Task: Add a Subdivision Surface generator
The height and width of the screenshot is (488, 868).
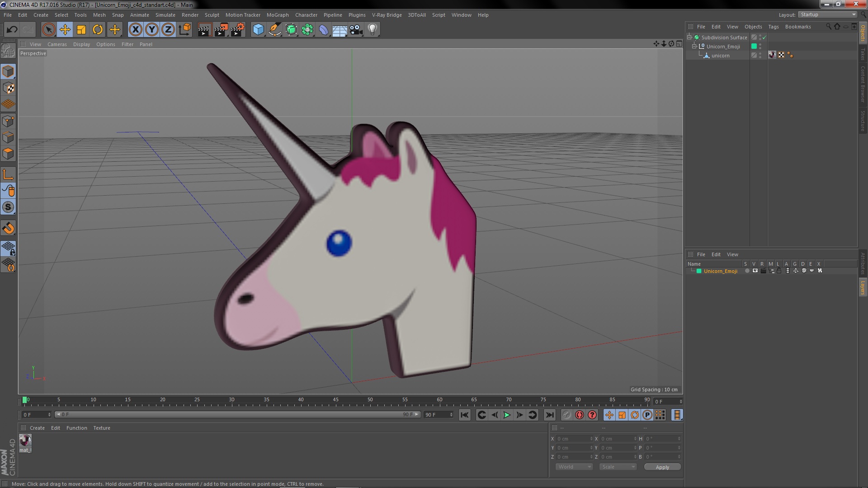Action: [291, 30]
